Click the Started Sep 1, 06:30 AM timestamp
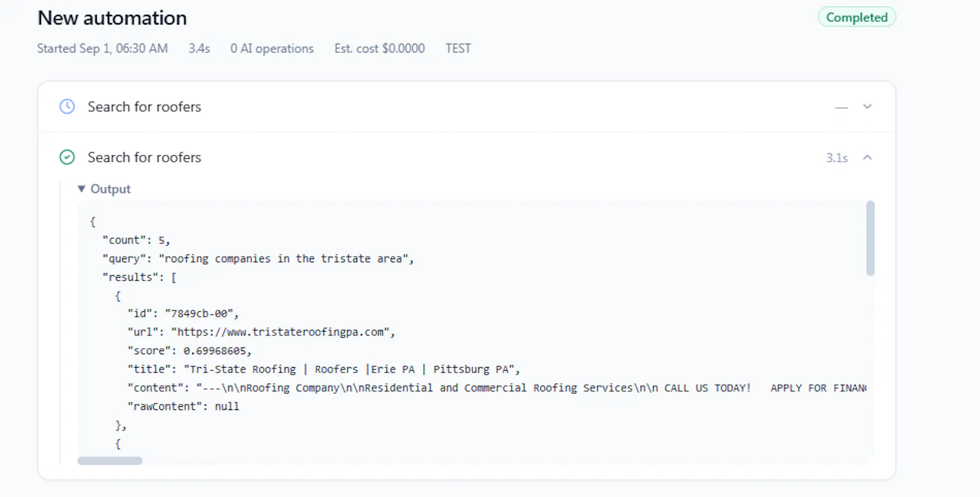Image resolution: width=980 pixels, height=497 pixels. 102,48
